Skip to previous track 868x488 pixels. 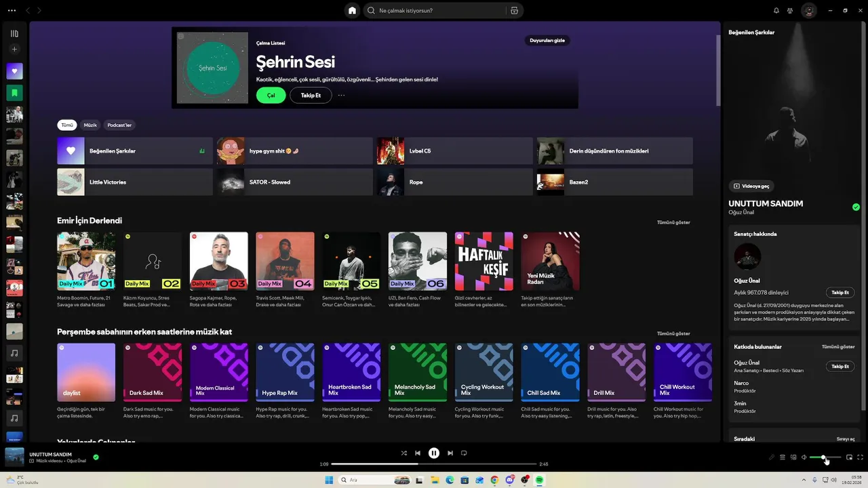click(418, 453)
